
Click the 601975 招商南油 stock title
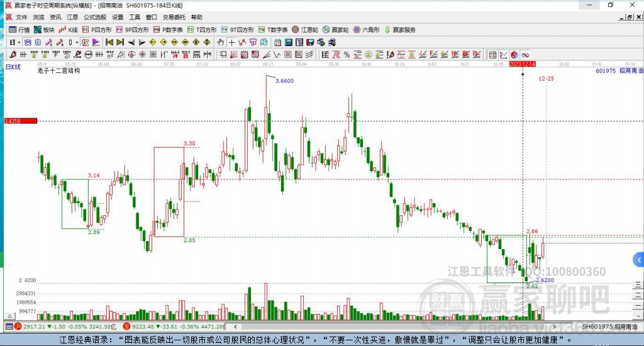[619, 70]
